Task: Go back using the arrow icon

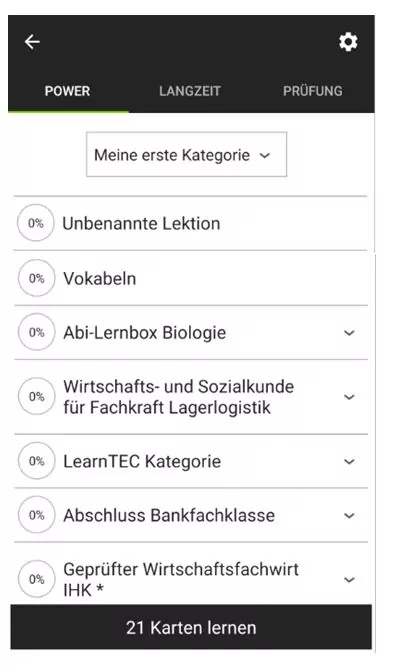Action: (x=32, y=42)
